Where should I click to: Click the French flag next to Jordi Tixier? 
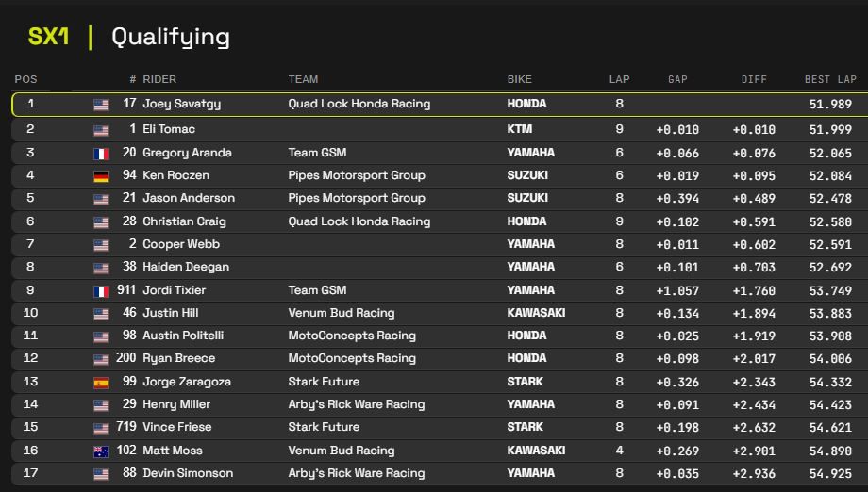point(101,290)
